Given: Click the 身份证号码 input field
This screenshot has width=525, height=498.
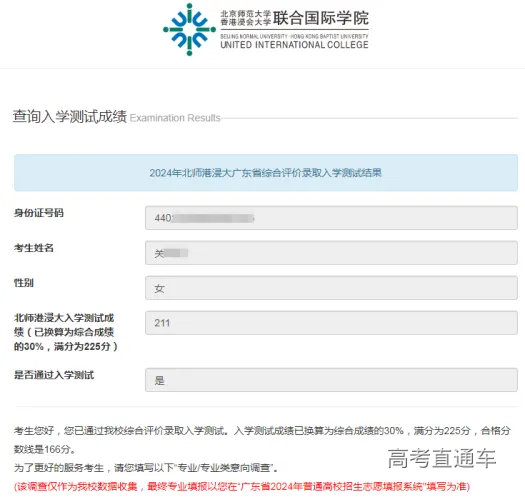Looking at the screenshot, I should click(331, 218).
